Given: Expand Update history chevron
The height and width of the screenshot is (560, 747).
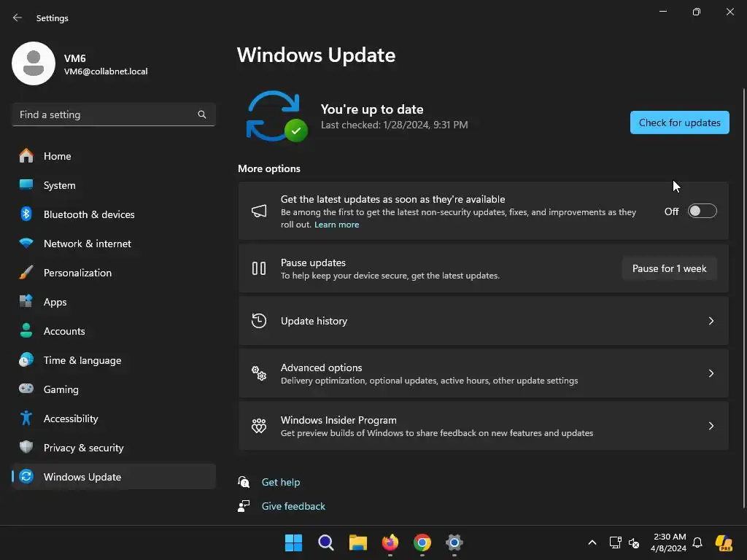Looking at the screenshot, I should [711, 321].
